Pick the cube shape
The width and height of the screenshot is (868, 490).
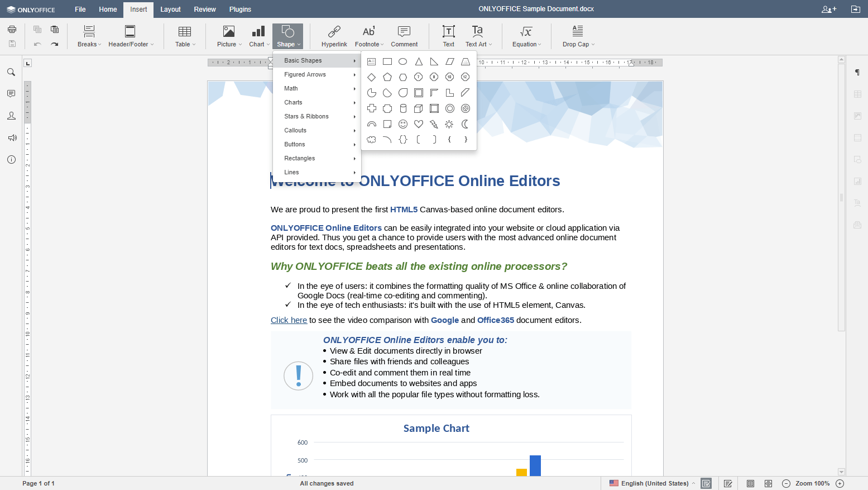(419, 108)
